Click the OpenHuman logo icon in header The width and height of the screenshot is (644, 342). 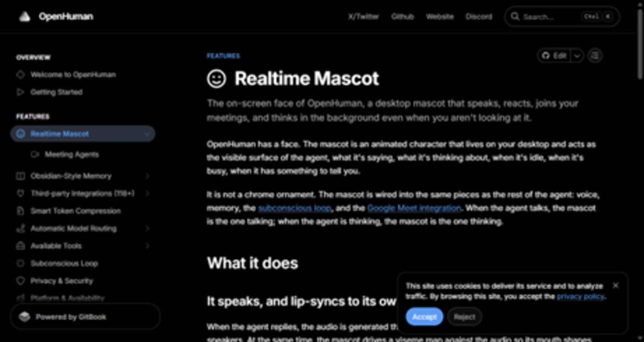[x=25, y=17]
